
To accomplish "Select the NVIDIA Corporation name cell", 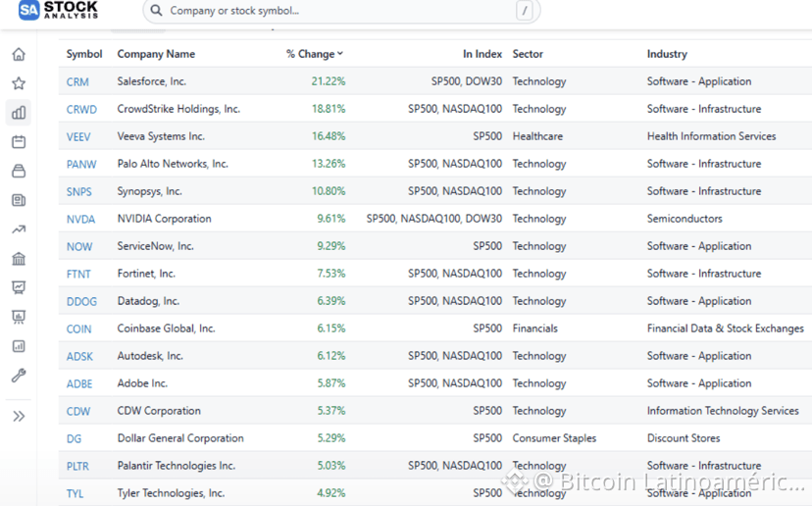I will point(164,219).
